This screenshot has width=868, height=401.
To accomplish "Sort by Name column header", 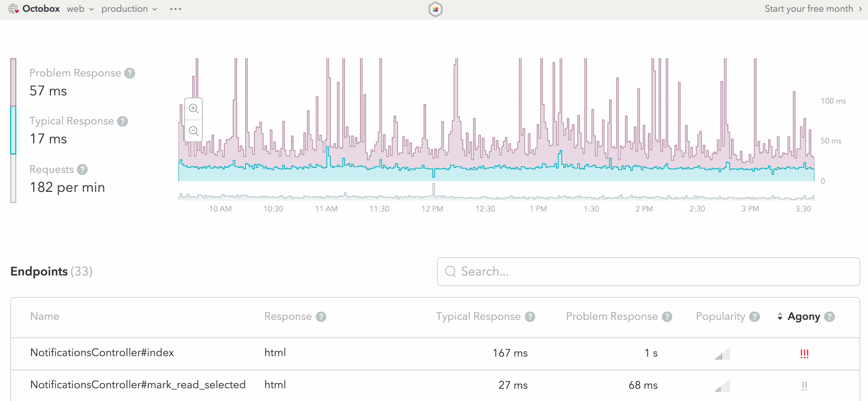I will [45, 316].
